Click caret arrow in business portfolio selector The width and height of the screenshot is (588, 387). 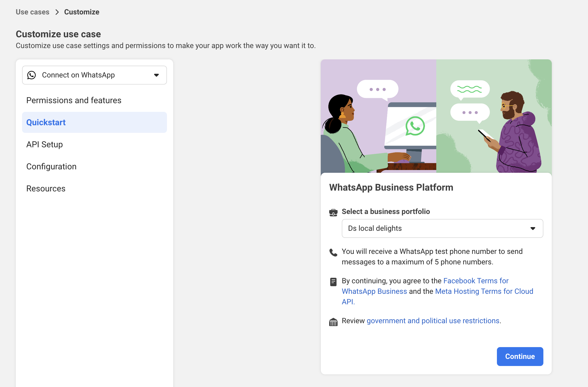pos(533,228)
